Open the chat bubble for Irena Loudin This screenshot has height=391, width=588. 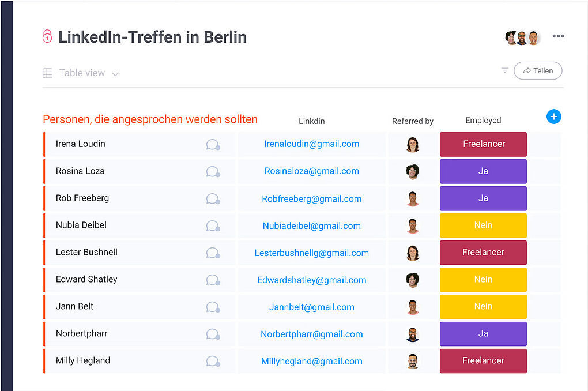point(213,145)
